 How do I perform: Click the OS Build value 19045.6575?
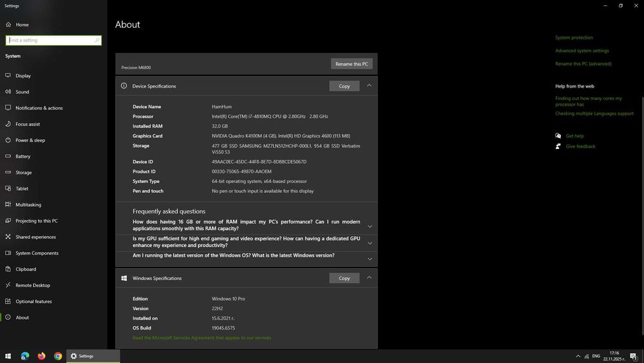click(223, 328)
